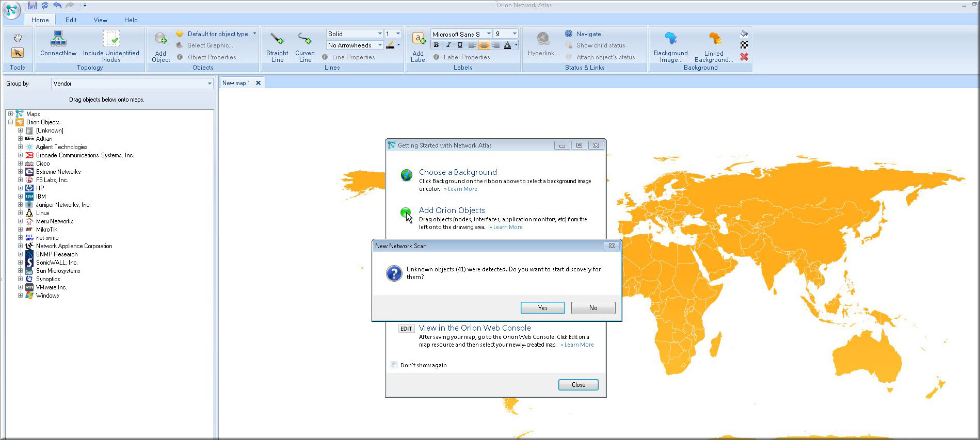The width and height of the screenshot is (980, 440).
Task: Click the font color A icon
Action: point(508,45)
